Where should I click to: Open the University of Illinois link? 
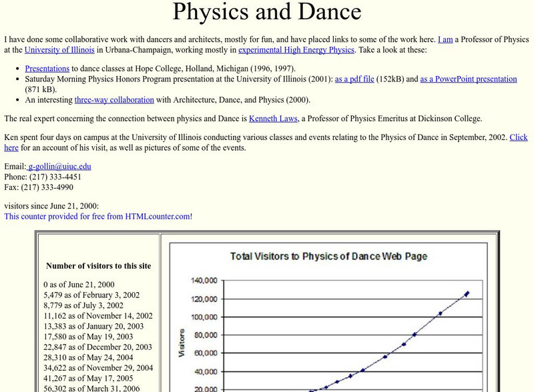point(59,49)
